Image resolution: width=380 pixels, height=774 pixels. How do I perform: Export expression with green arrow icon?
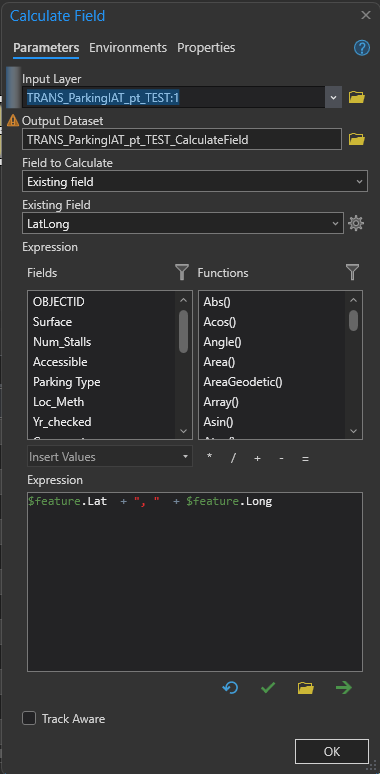(343, 687)
